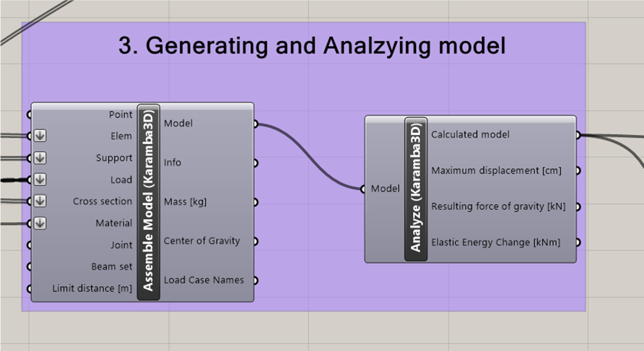The width and height of the screenshot is (644, 351).
Task: Click the flatten arrow icon on Material input
Action: [40, 223]
